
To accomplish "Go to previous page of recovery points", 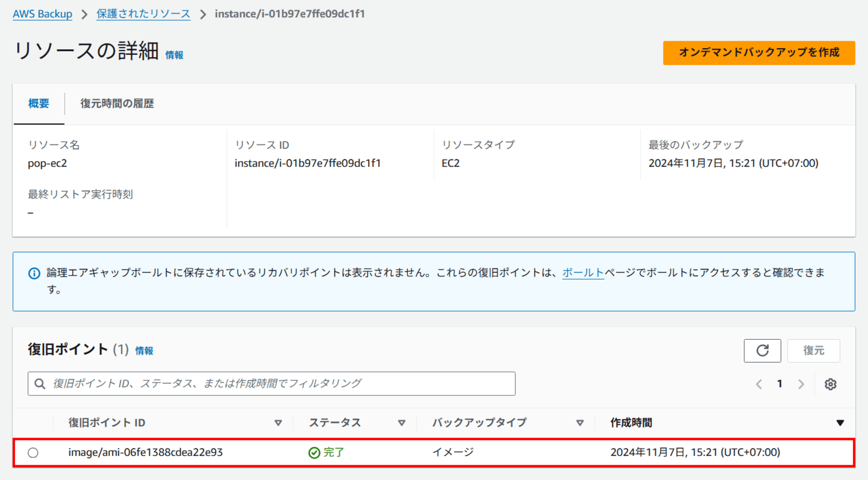I will point(759,384).
